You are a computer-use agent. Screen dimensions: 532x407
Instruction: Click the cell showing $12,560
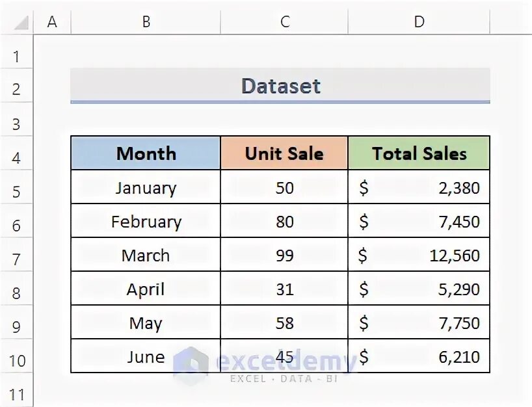pos(419,256)
